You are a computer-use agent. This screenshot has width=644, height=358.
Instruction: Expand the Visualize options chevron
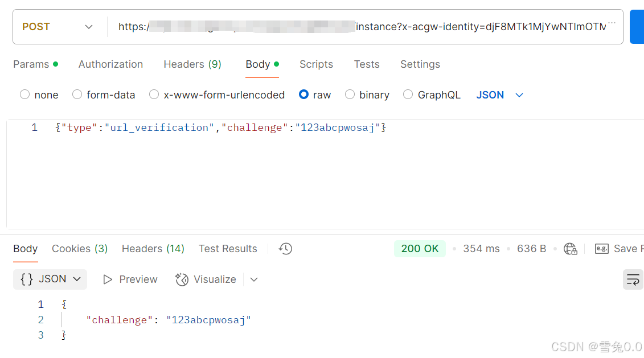(x=254, y=279)
